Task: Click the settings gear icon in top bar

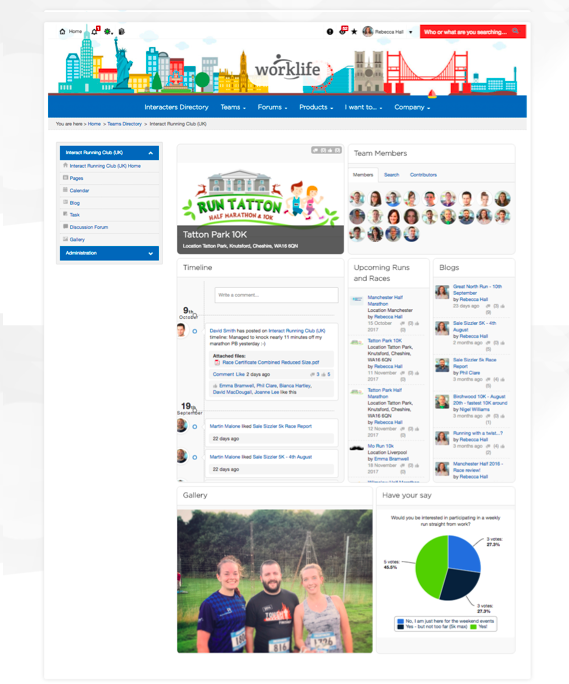Action: point(108,31)
